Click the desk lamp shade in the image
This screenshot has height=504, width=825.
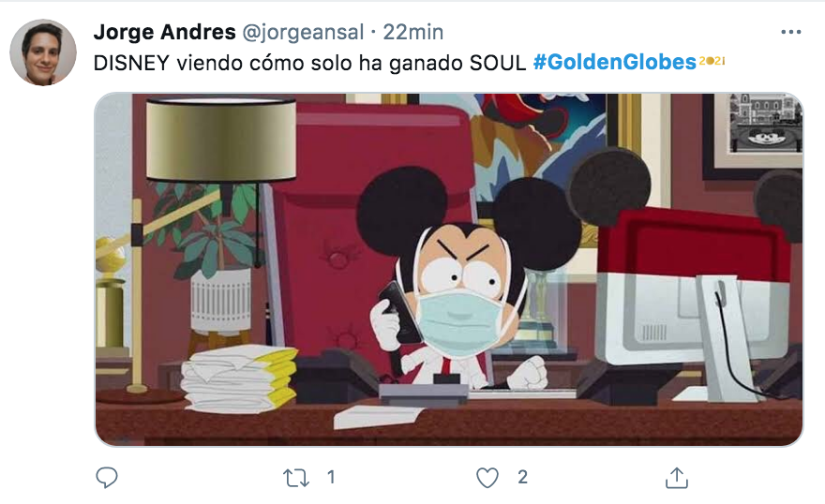click(221, 140)
